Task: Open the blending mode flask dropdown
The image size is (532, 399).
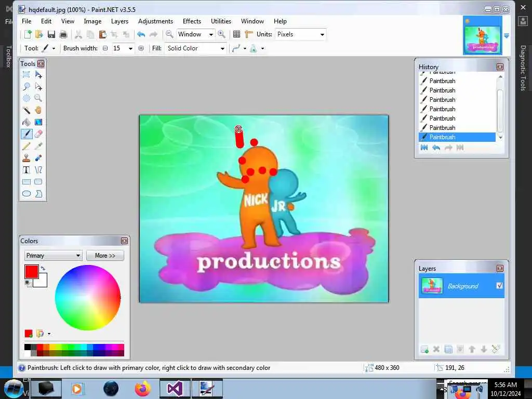Action: pos(262,48)
